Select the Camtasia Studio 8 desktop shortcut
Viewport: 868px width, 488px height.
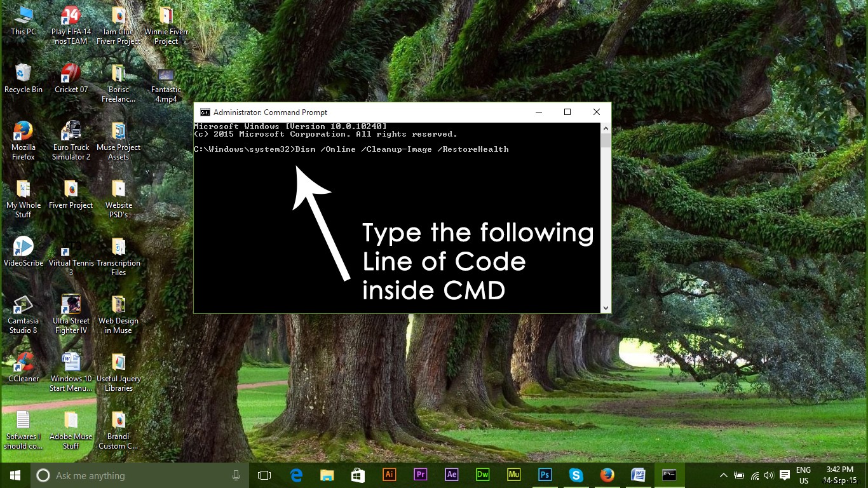pyautogui.click(x=23, y=305)
